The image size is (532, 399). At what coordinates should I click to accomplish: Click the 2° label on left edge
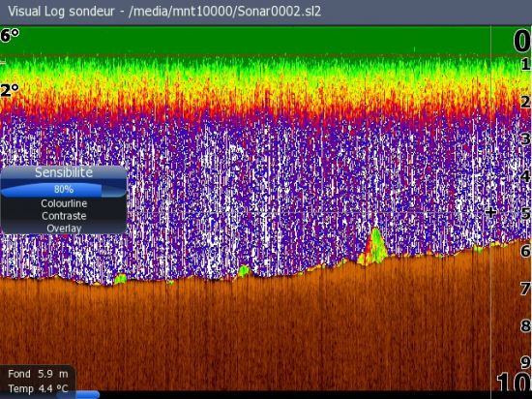[x=10, y=90]
